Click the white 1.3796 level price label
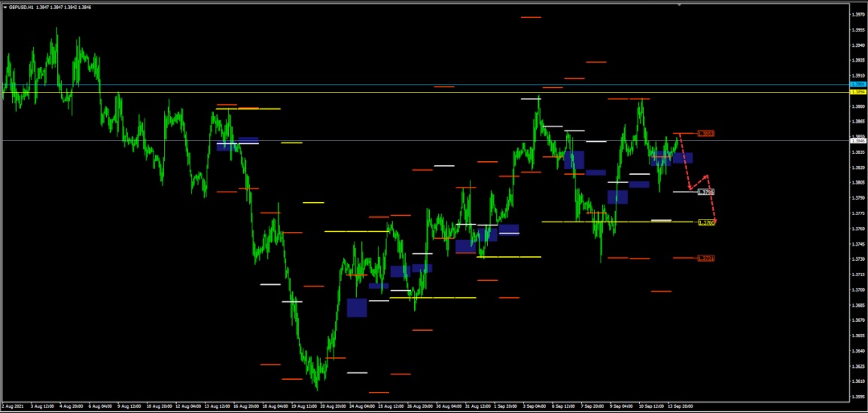This screenshot has height=413, width=868. tap(705, 192)
